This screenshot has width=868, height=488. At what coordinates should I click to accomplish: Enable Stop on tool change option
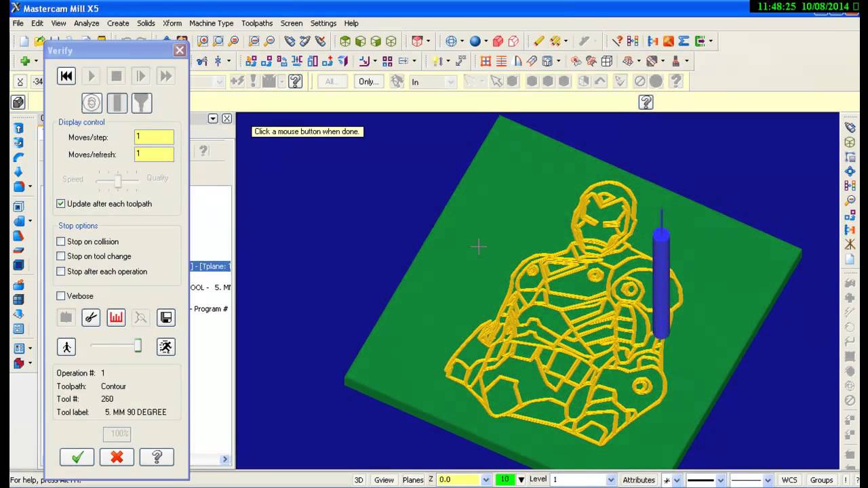(61, 256)
